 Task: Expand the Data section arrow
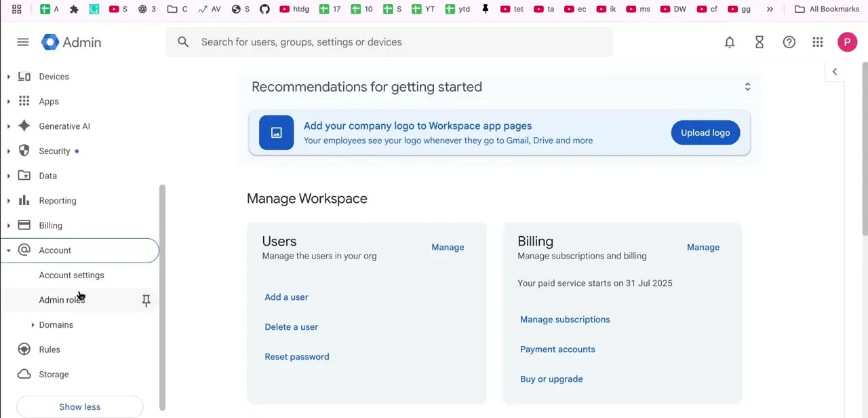tap(9, 176)
